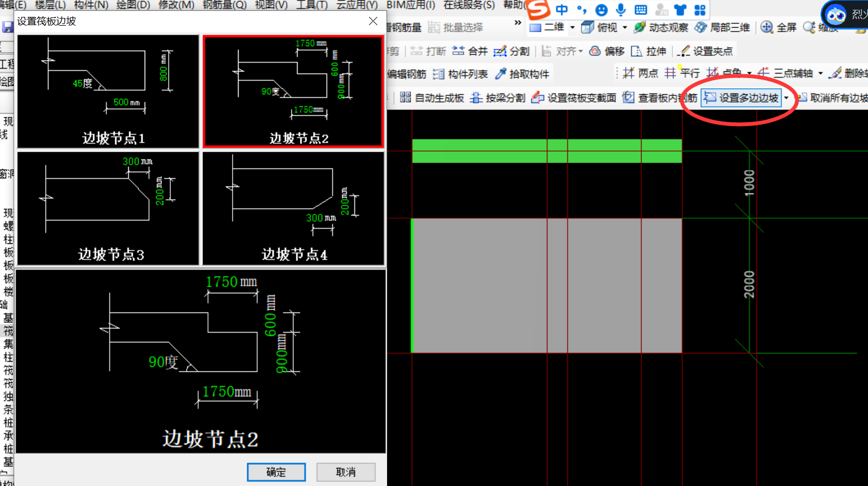
Task: Select the 边坡节点4 slope thumbnail
Action: [294, 208]
